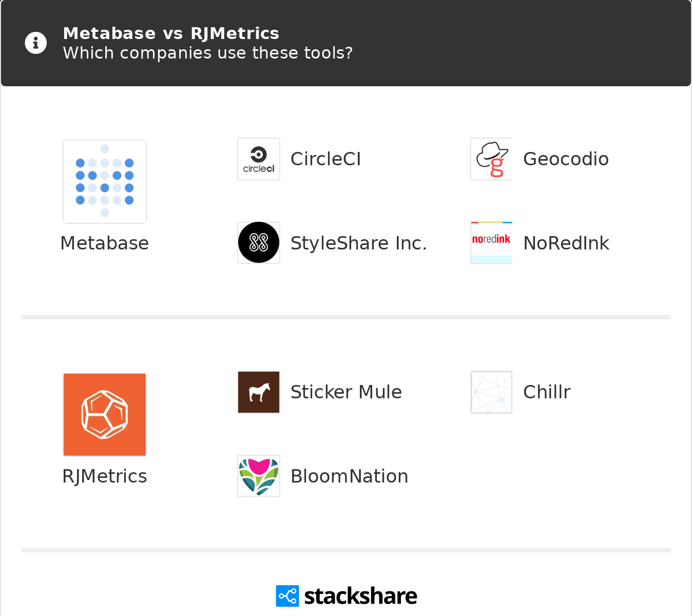Viewport: 692px width, 616px height.
Task: Click the Metabase tool name label
Action: point(105,243)
